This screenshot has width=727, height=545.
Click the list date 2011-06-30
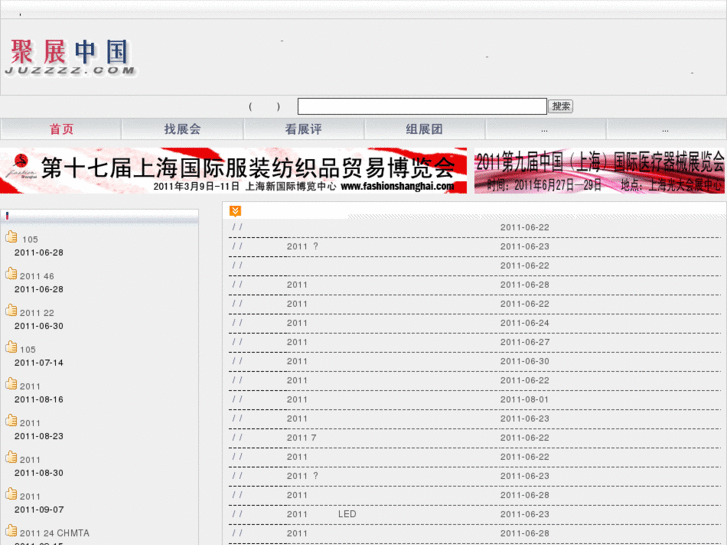tap(524, 361)
